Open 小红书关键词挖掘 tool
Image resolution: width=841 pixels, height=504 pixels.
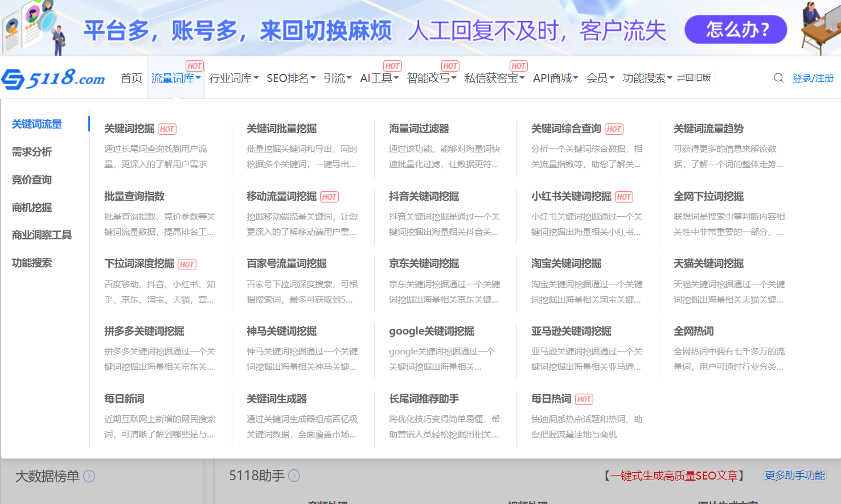(x=571, y=196)
